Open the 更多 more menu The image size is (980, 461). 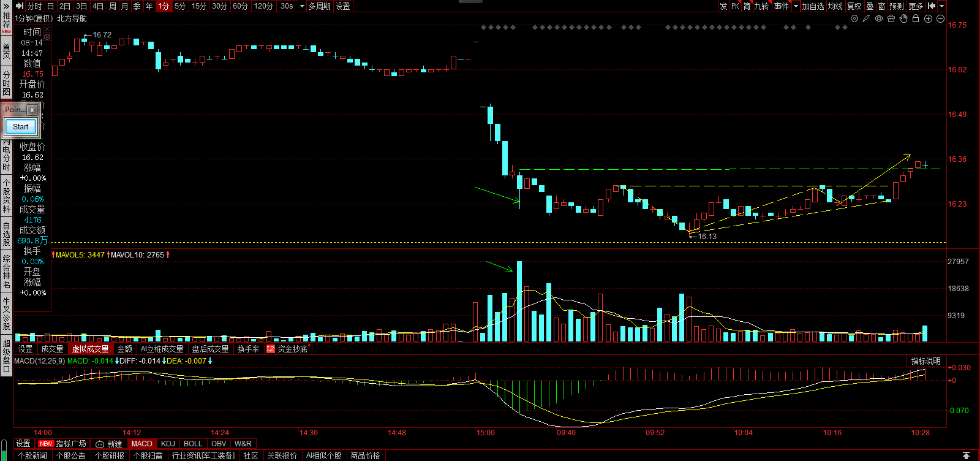click(x=916, y=6)
